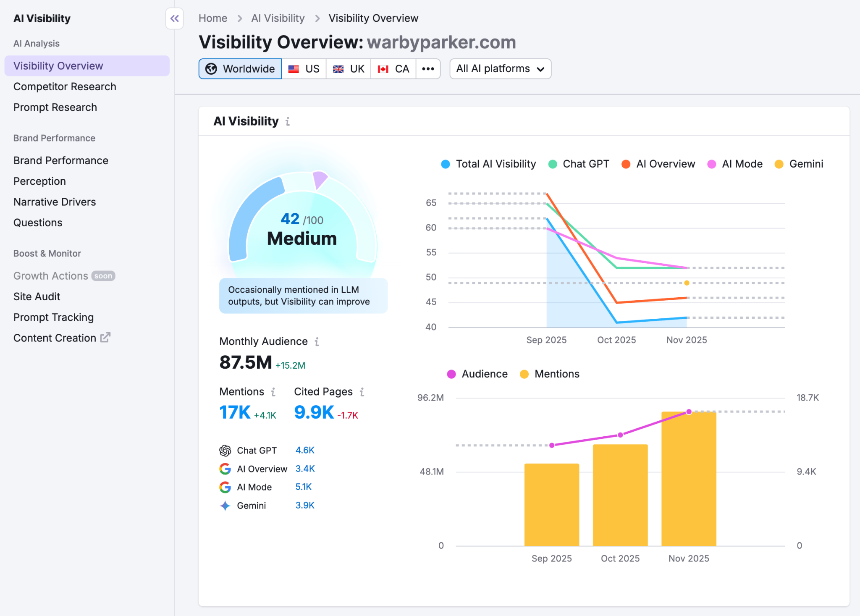Hide the Mentions series in the audience chart legend

[x=550, y=374]
